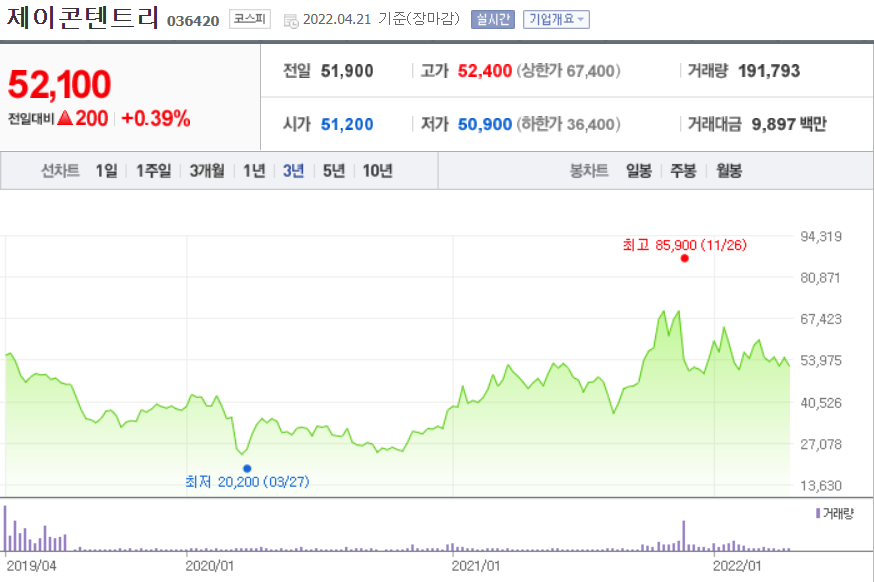Click the 2021/01 axis label

coord(475,566)
